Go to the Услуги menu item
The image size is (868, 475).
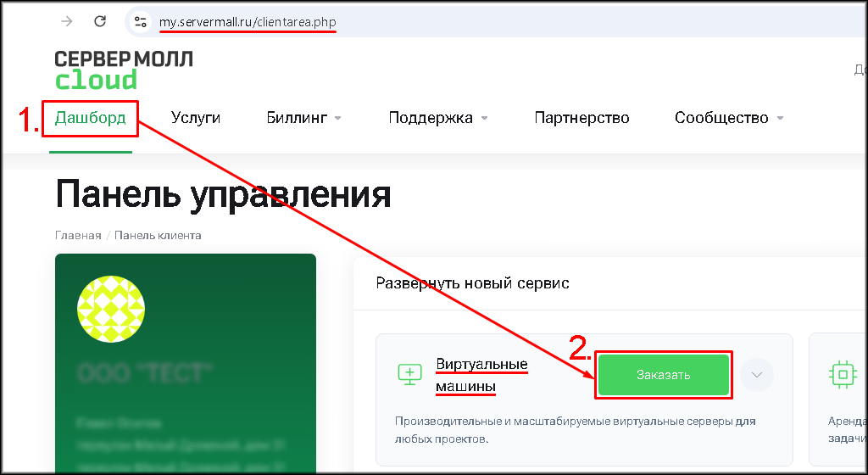(x=195, y=118)
